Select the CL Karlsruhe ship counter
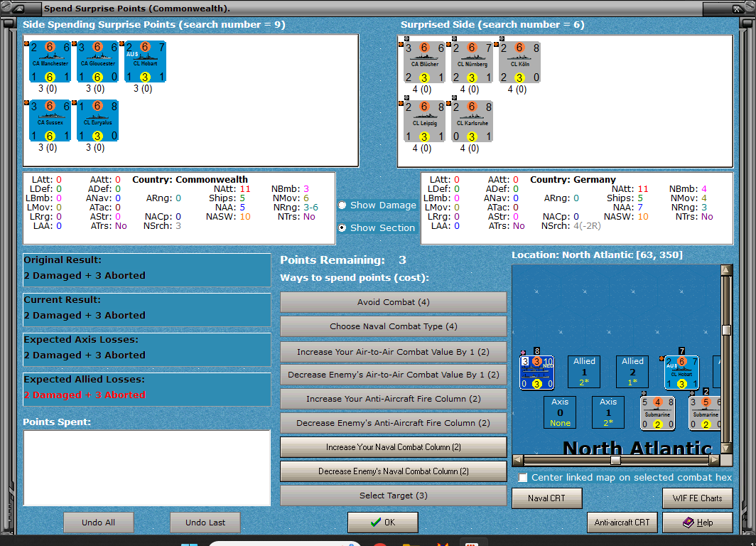756x546 pixels. [x=472, y=122]
